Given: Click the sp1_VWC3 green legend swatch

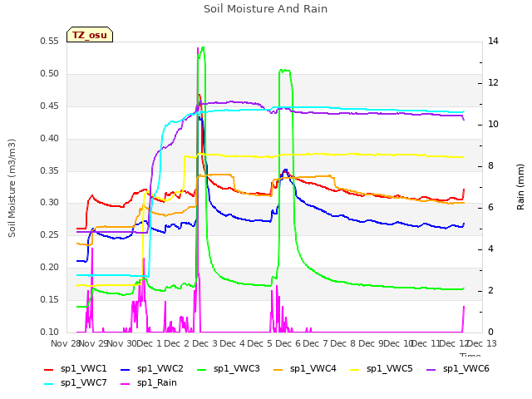Looking at the screenshot, I should click(x=201, y=369).
